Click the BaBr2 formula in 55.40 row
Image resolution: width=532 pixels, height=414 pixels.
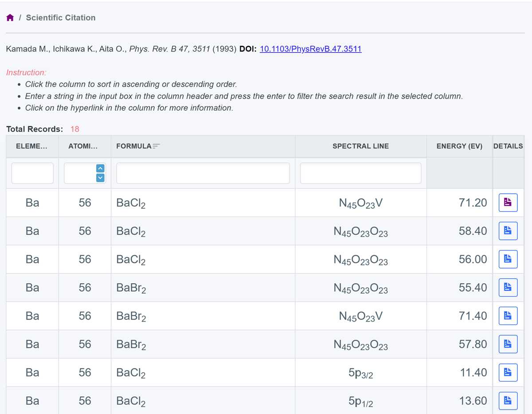(131, 289)
